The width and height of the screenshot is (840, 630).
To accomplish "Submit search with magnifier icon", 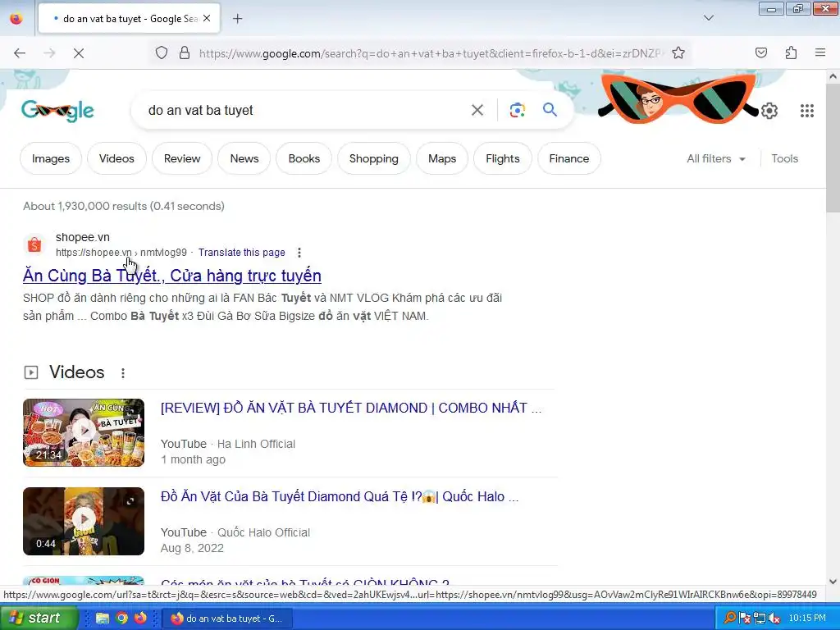I will [550, 110].
